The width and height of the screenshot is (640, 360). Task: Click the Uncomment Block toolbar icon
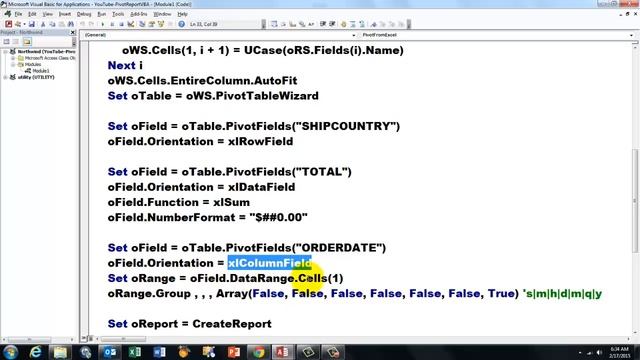362,24
